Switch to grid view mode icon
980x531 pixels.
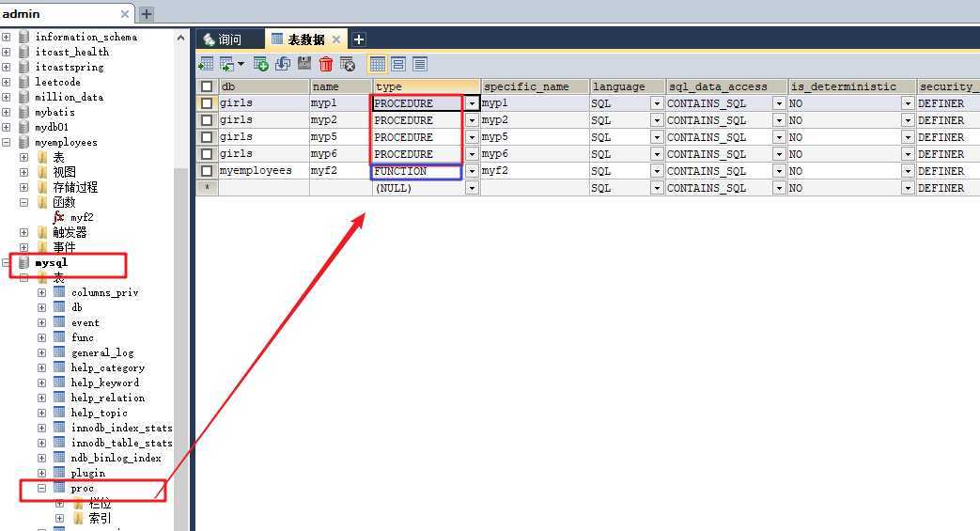point(378,64)
